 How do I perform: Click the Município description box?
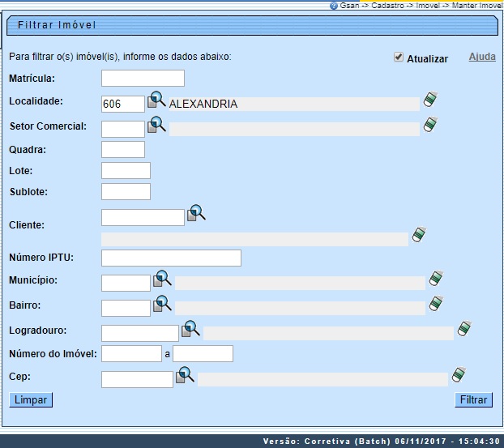[301, 283]
